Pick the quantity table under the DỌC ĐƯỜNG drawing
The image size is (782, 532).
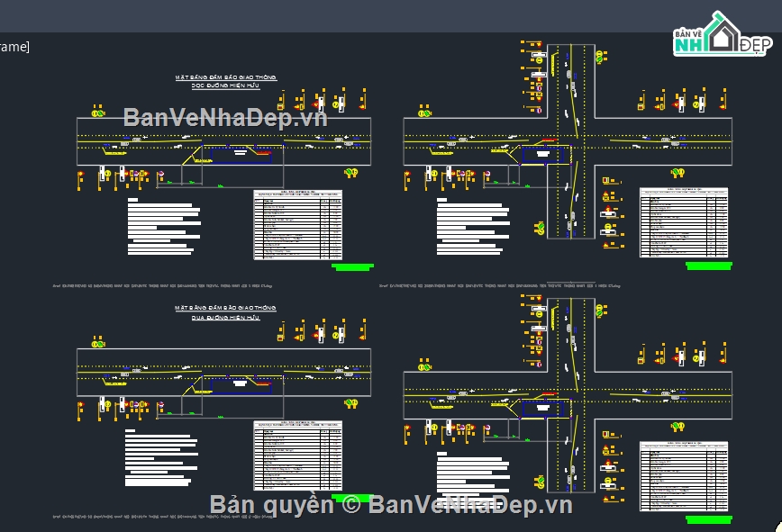pos(297,225)
